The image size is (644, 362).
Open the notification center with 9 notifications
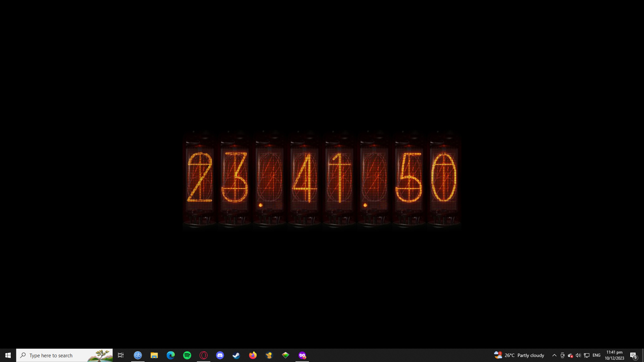click(x=634, y=355)
